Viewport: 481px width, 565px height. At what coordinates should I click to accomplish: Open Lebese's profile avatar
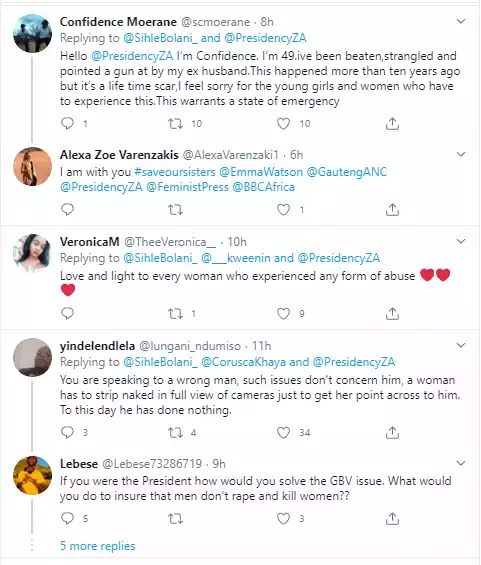pyautogui.click(x=32, y=475)
